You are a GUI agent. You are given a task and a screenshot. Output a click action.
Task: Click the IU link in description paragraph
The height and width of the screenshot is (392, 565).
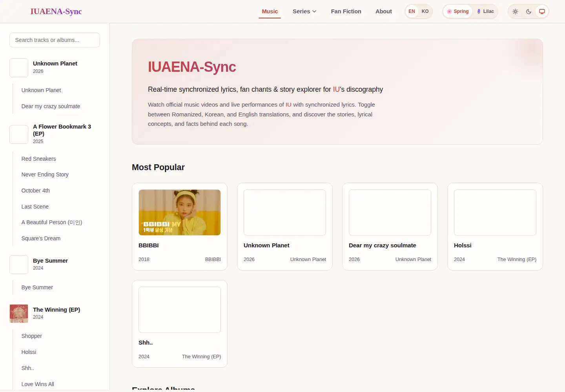[x=288, y=105]
